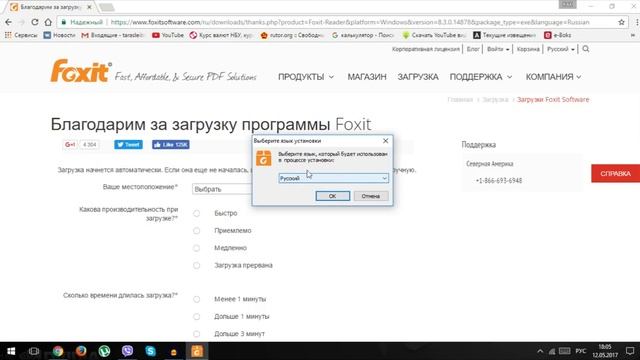Expand the КОМПАНИЯ menu
Viewport: 640px width, 360px height.
click(x=553, y=77)
